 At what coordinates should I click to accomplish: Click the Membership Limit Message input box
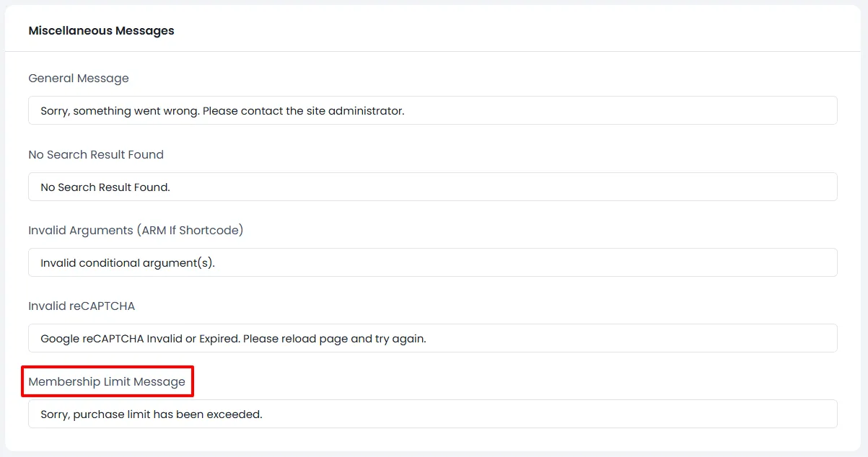pos(431,414)
